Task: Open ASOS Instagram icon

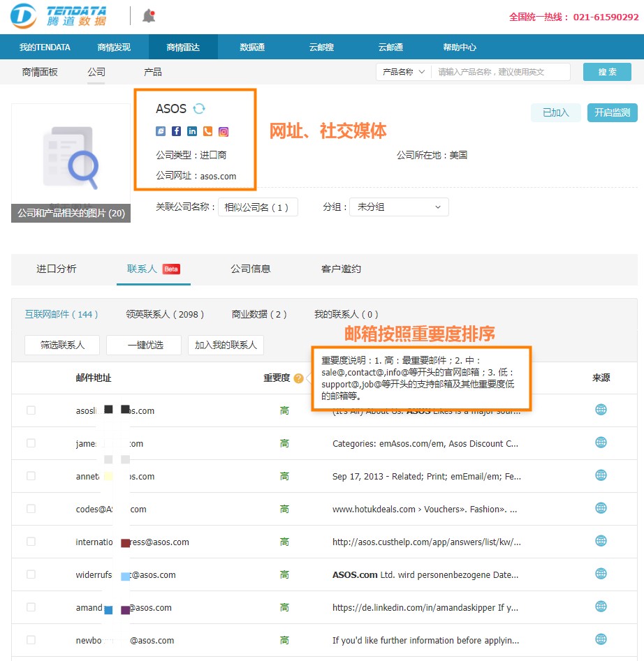Action: pos(224,131)
